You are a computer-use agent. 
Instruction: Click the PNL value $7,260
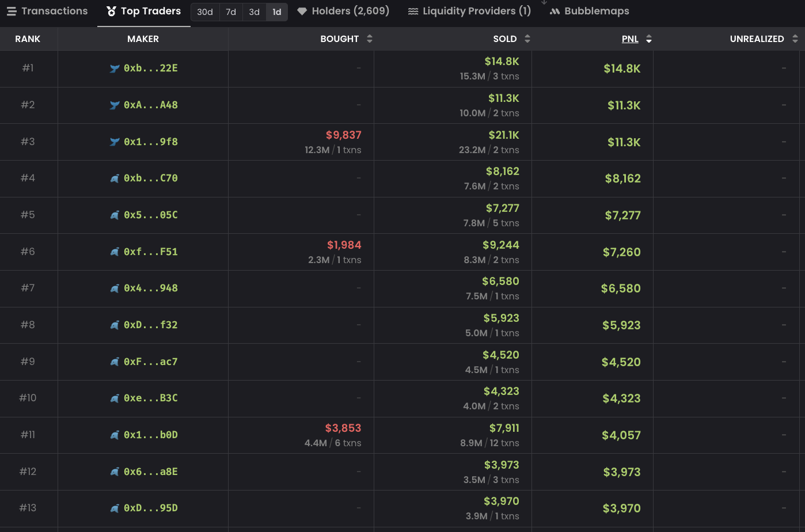tap(622, 252)
